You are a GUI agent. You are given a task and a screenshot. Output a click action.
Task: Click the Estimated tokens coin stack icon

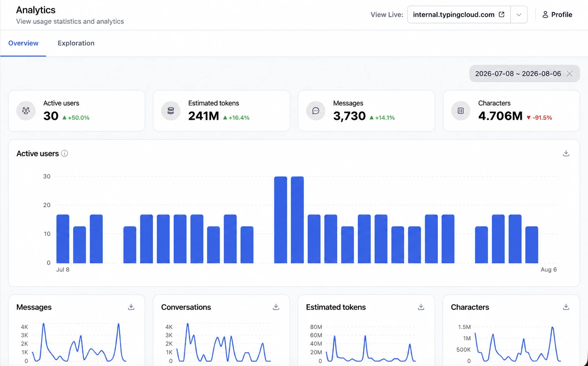tap(171, 110)
